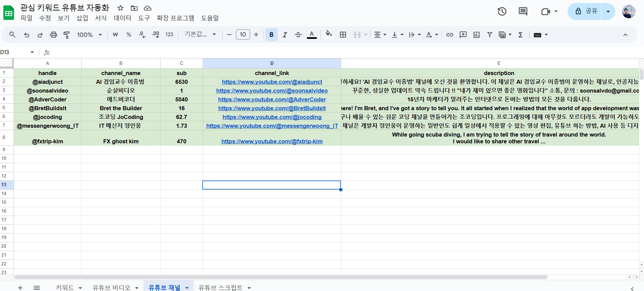This screenshot has height=291, width=644.
Task: Open the search menus magnifier
Action: coord(12,34)
